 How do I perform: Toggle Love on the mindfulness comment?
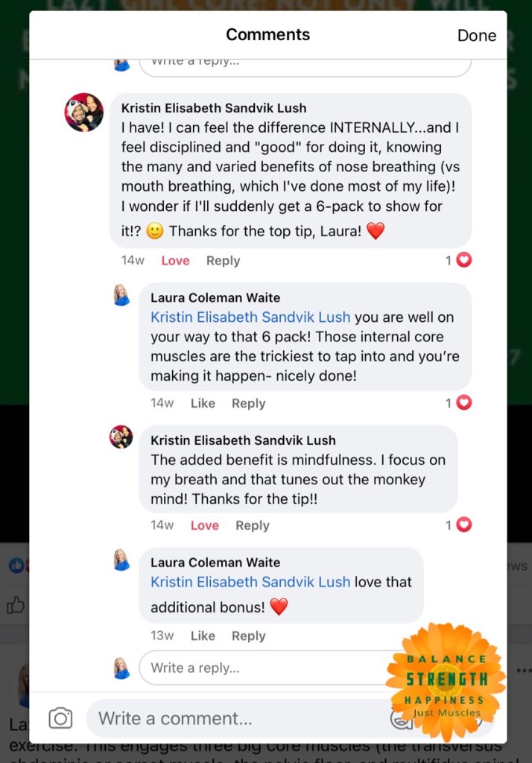(204, 525)
